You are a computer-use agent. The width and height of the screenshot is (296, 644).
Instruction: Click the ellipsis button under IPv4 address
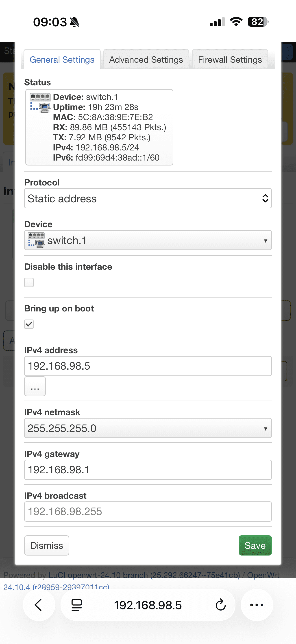point(35,386)
